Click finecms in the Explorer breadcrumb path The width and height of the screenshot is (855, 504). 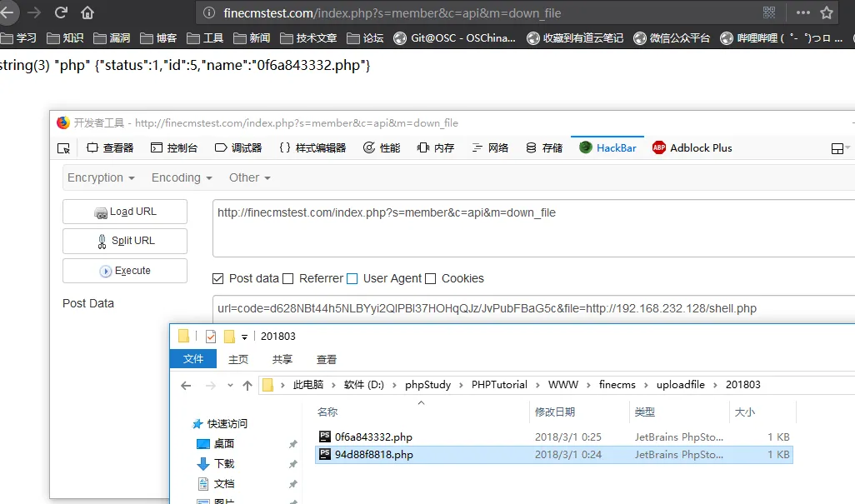[617, 384]
